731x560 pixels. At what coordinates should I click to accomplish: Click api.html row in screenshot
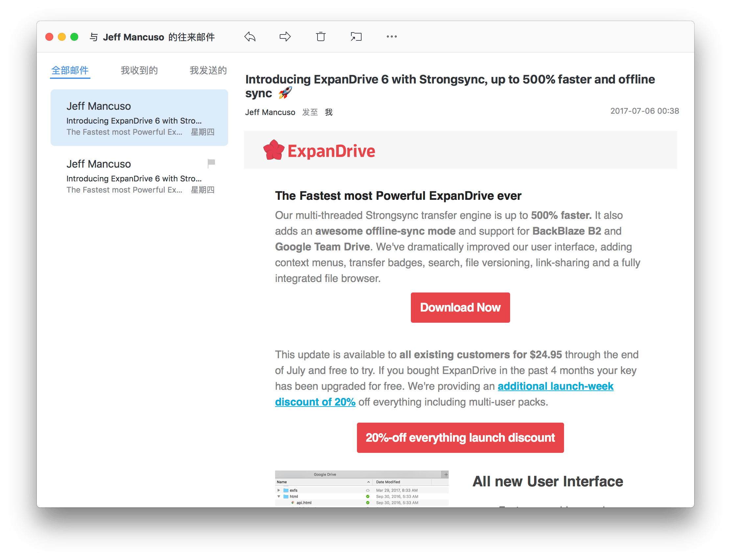[362, 503]
